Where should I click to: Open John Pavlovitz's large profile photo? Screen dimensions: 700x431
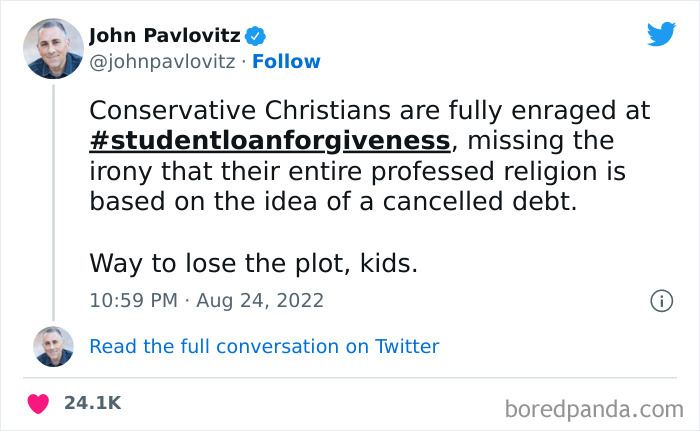(x=53, y=47)
